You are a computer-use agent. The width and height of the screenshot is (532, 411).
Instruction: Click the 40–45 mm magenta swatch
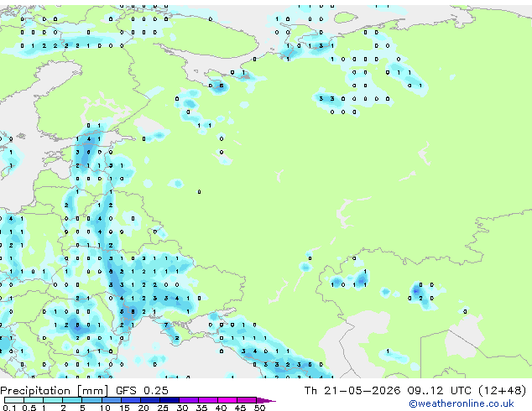pos(227,400)
